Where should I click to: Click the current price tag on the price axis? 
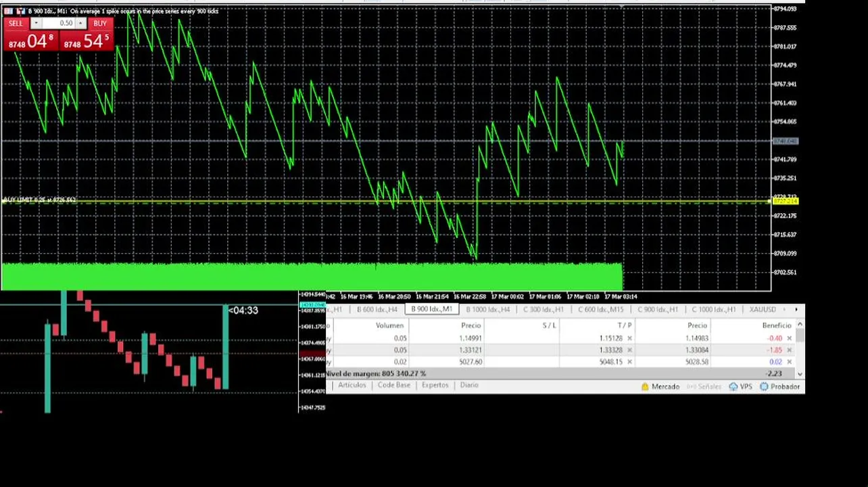pos(786,141)
